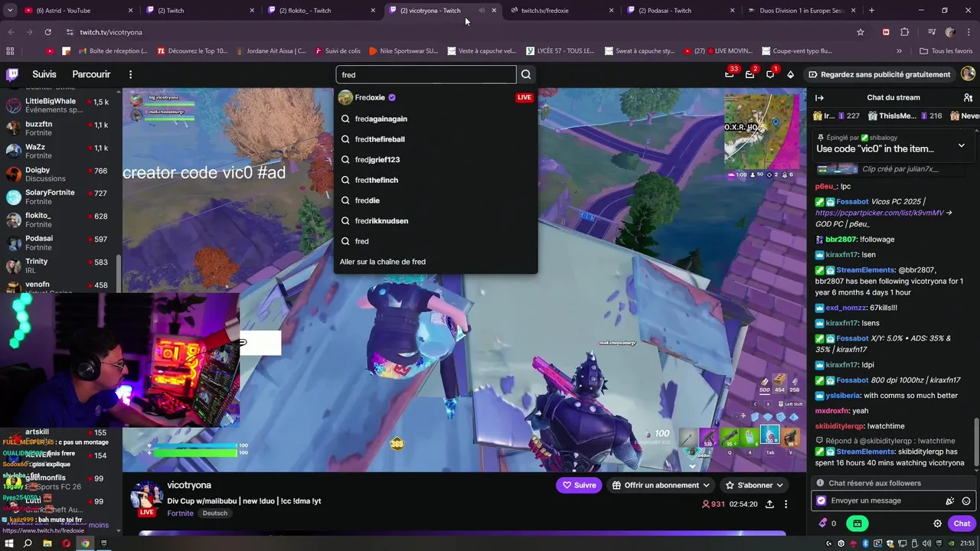Click the Chrome address bar URL
Viewport: 980px width, 551px height.
coord(111,32)
